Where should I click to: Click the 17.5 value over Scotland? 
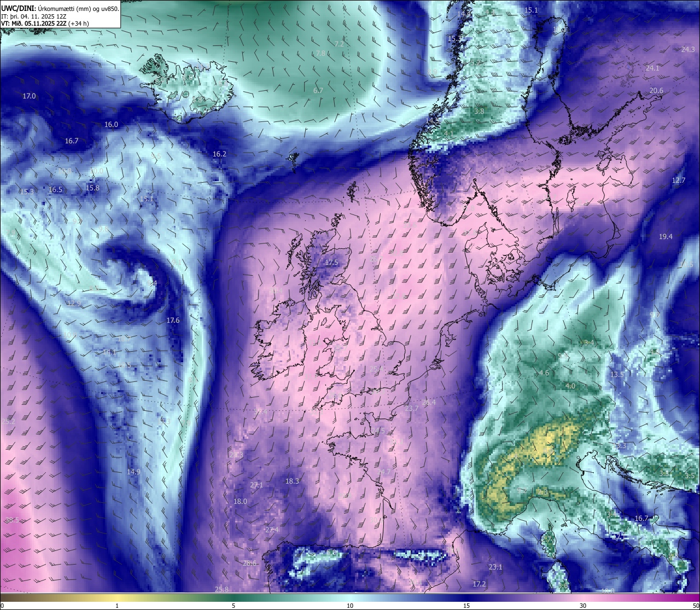click(331, 263)
